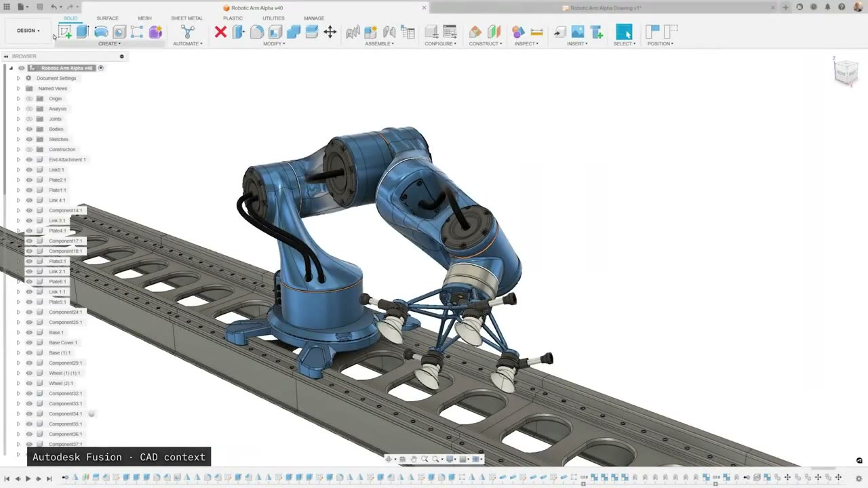Click the notifications bell icon

827,7
